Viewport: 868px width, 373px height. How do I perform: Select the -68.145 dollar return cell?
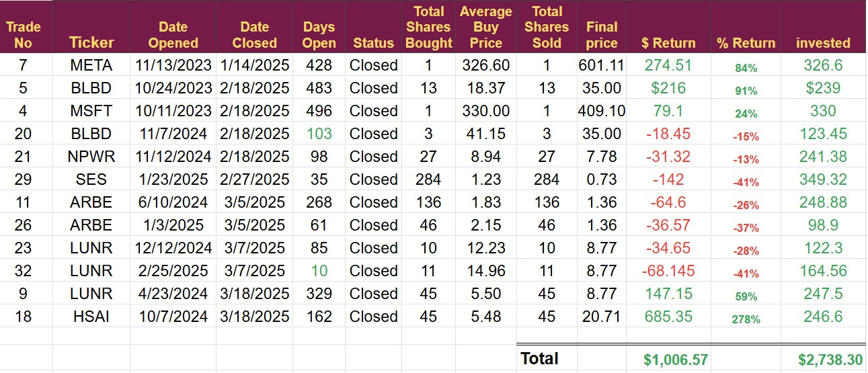coord(668,271)
